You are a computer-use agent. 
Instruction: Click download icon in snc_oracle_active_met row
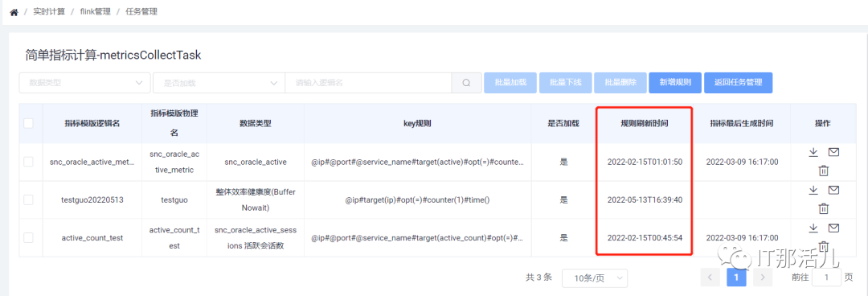pos(813,153)
